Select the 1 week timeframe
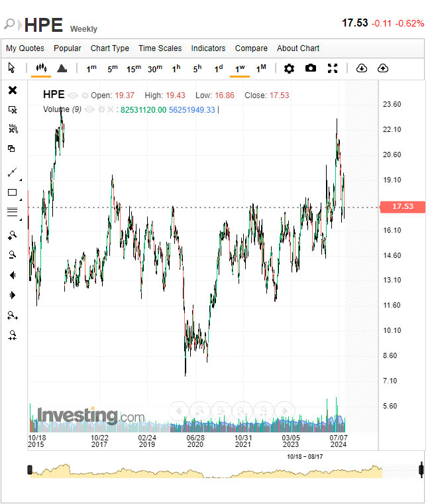Image resolution: width=432 pixels, height=504 pixels. (x=240, y=68)
